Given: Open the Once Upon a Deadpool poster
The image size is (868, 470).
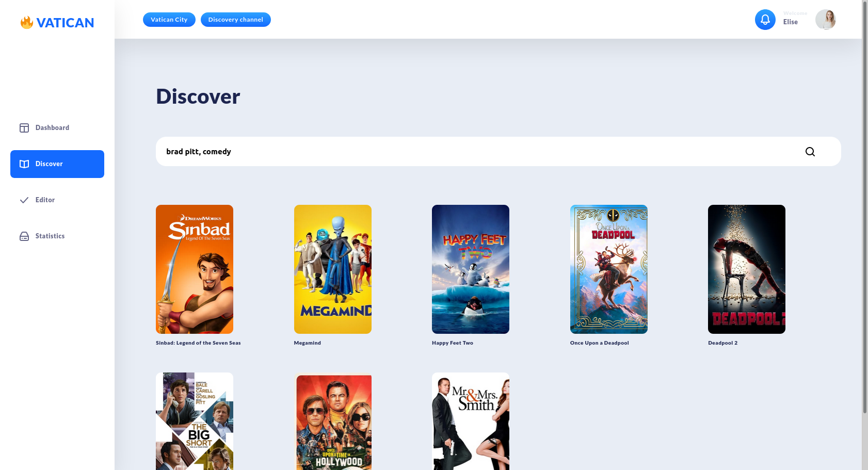Looking at the screenshot, I should [x=609, y=269].
